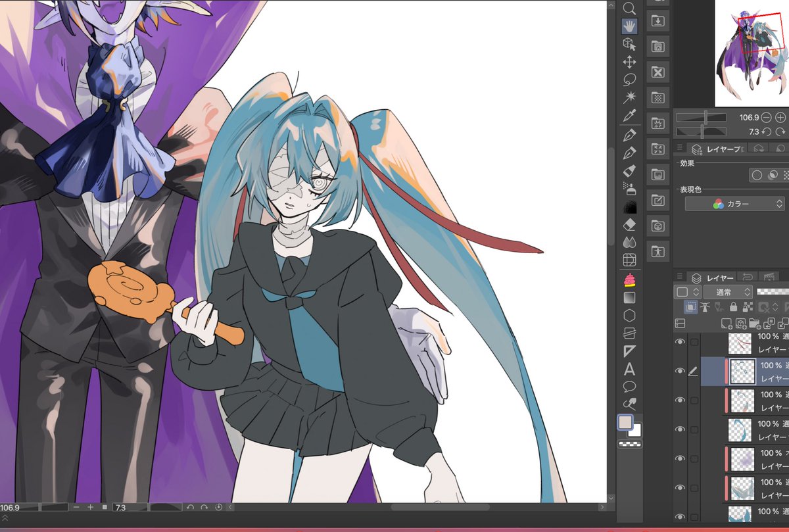Open the layer color palette dropdown
The image size is (789, 532).
[687, 291]
